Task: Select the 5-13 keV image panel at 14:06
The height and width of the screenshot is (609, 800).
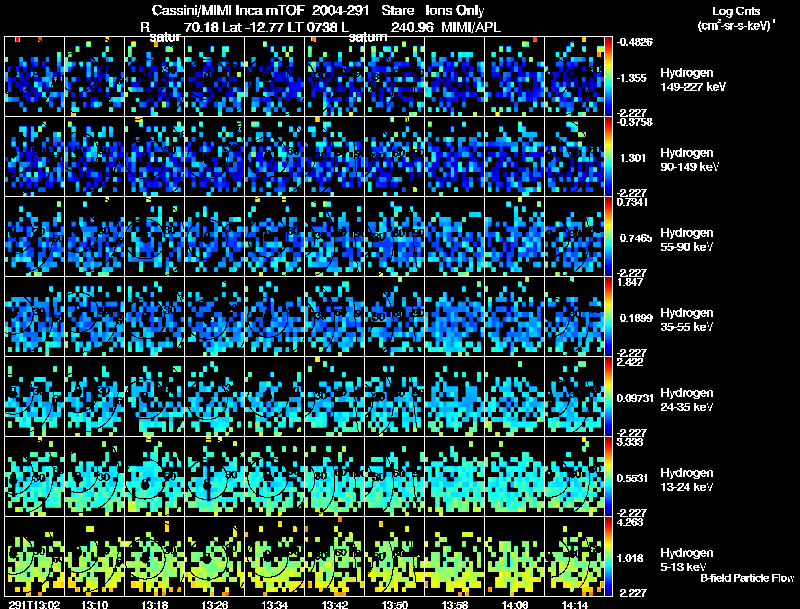Action: (514, 556)
